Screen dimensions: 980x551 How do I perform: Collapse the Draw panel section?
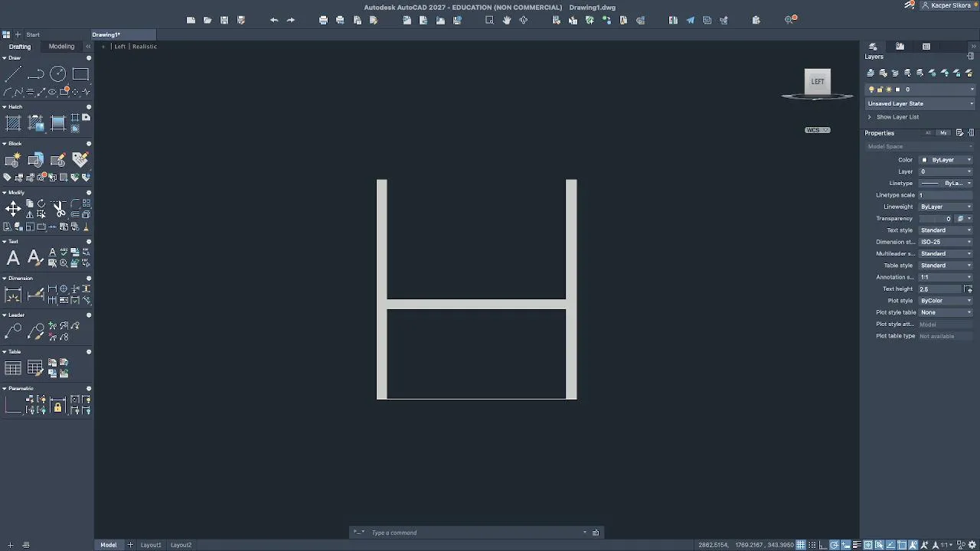[5, 58]
